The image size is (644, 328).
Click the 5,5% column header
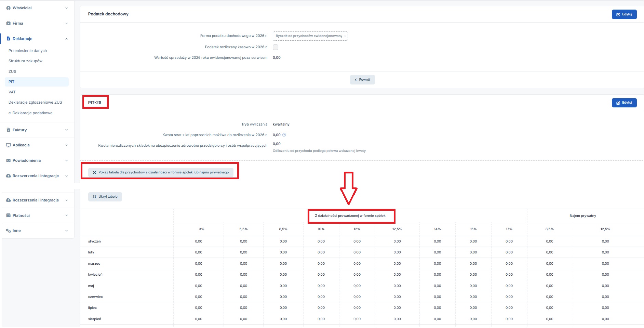pos(243,229)
